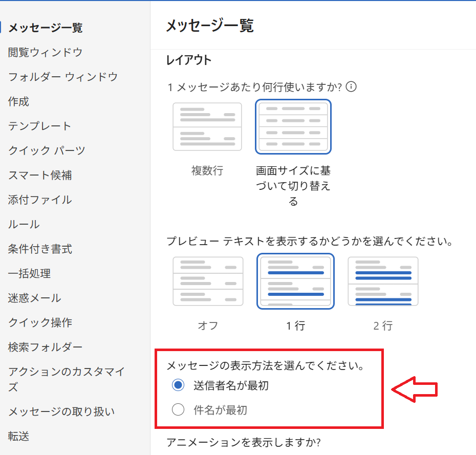
Task: Select the 送信者名が最初 radio button
Action: coord(178,385)
